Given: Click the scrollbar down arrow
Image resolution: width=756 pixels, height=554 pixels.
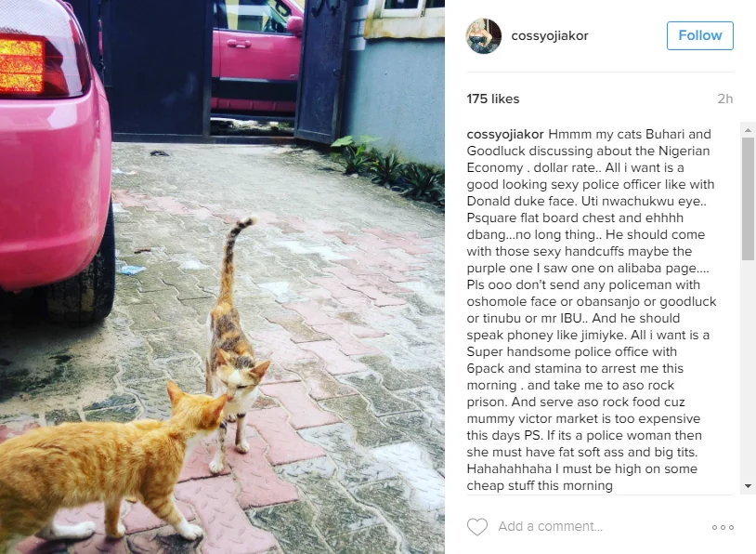Looking at the screenshot, I should (748, 486).
